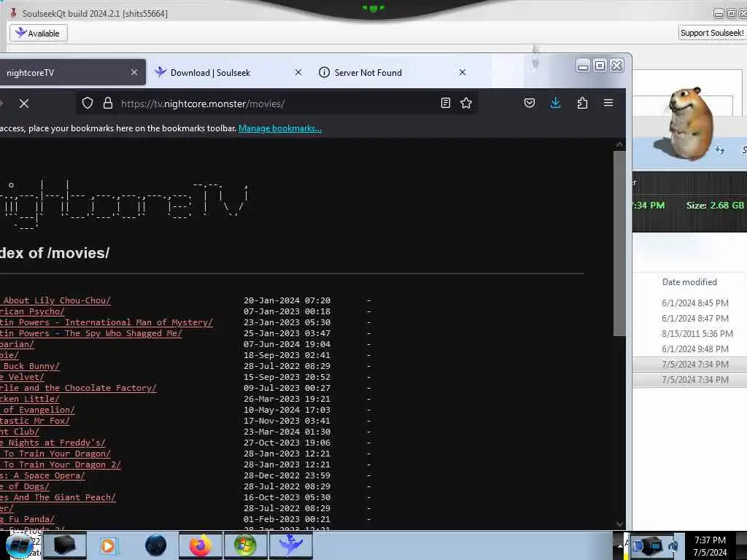Open the Blue Velvet folder link
Screen dimensions: 747x560
(22, 377)
